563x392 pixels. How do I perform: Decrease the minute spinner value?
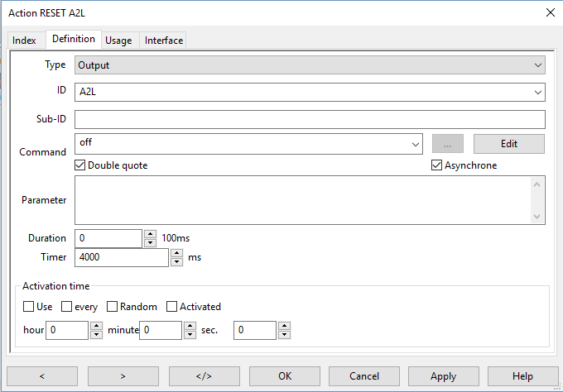[190, 335]
